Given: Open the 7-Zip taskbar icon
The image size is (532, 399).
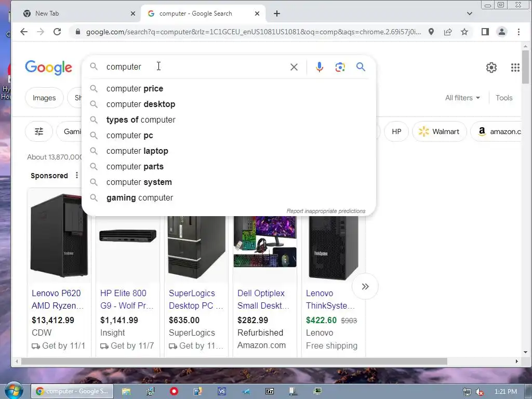Looking at the screenshot, I should click(x=270, y=391).
